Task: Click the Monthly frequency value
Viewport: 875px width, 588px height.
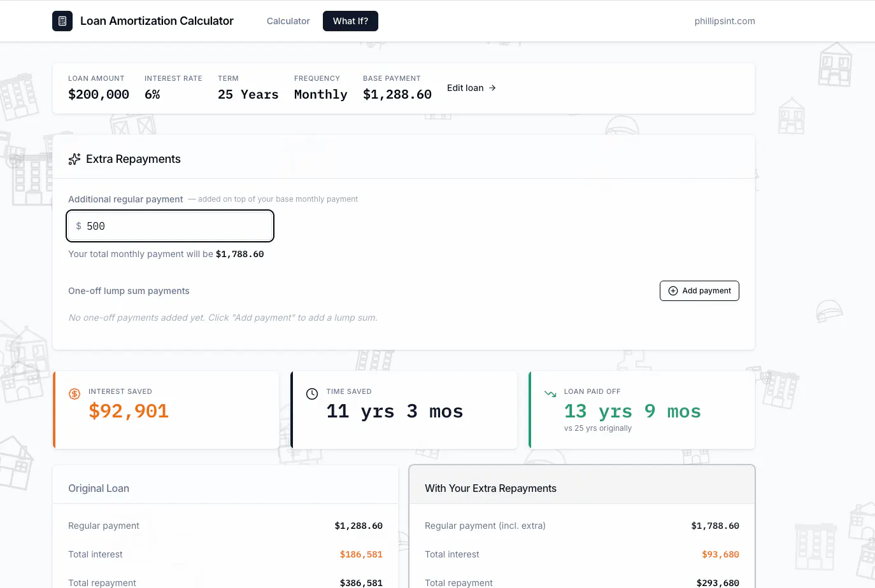Action: tap(321, 94)
